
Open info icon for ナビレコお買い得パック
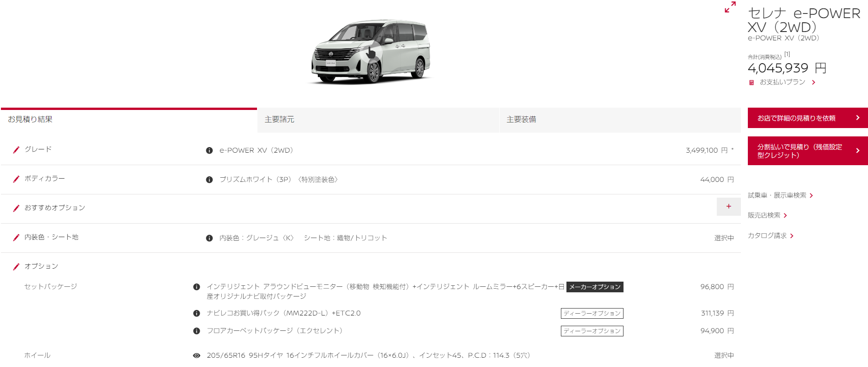coord(197,314)
